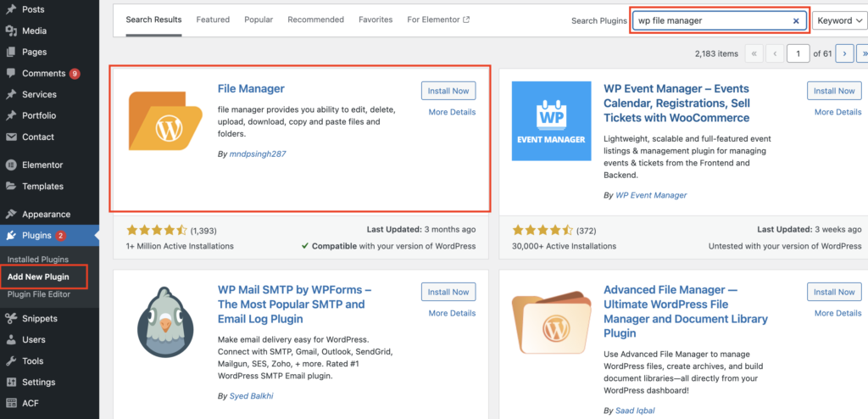
Task: Click the Advanced File Manager folder logo
Action: point(551,322)
